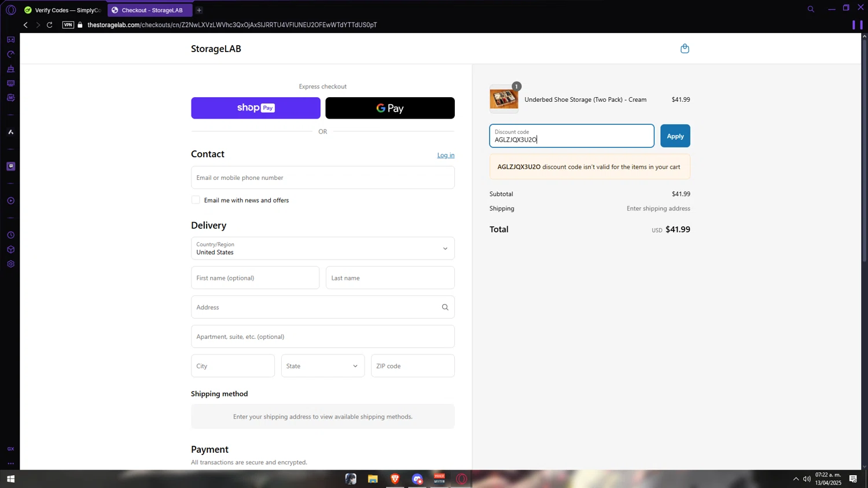Click the anime character taskbar app icon
This screenshot has height=488, width=868.
click(x=351, y=479)
